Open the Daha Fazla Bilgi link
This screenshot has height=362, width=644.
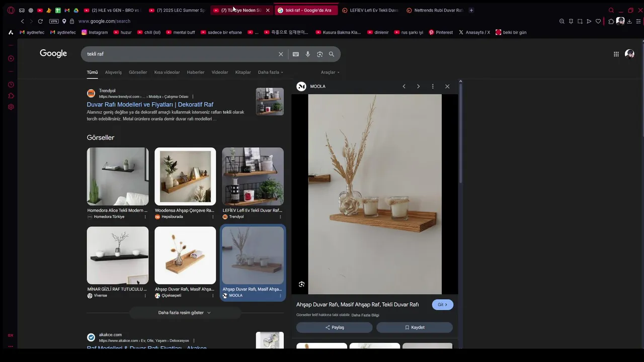[365, 315]
